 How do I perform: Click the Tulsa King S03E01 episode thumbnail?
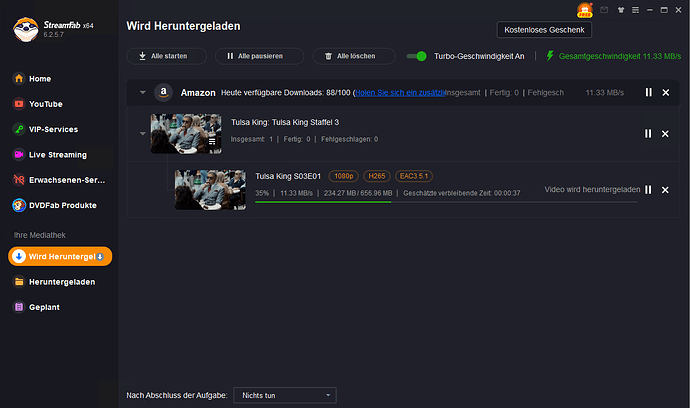[x=209, y=189]
